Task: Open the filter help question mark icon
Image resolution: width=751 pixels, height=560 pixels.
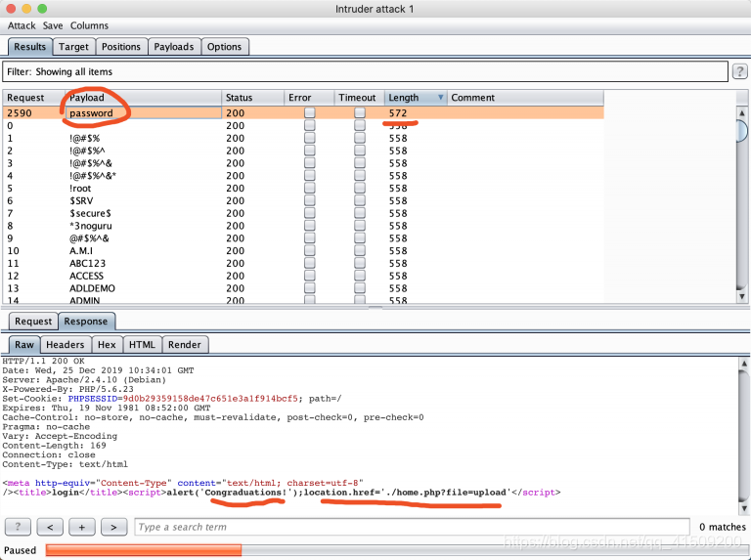Action: 739,71
